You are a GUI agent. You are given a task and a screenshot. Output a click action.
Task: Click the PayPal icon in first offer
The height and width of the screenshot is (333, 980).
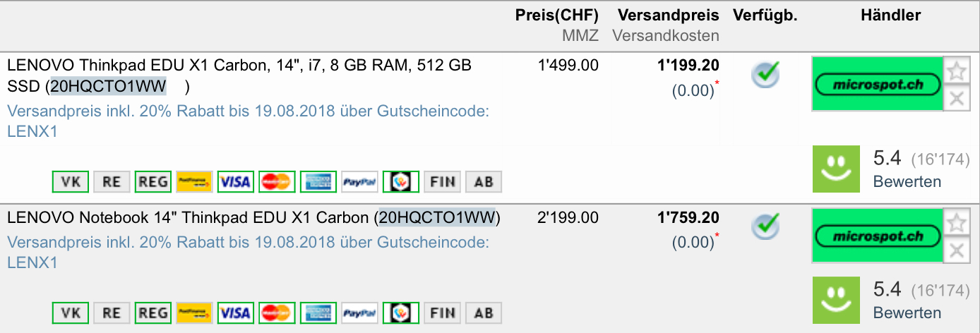tap(359, 182)
